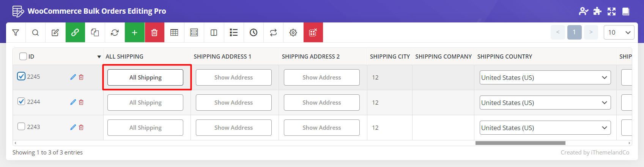Click the Shipping Company column header

443,56
